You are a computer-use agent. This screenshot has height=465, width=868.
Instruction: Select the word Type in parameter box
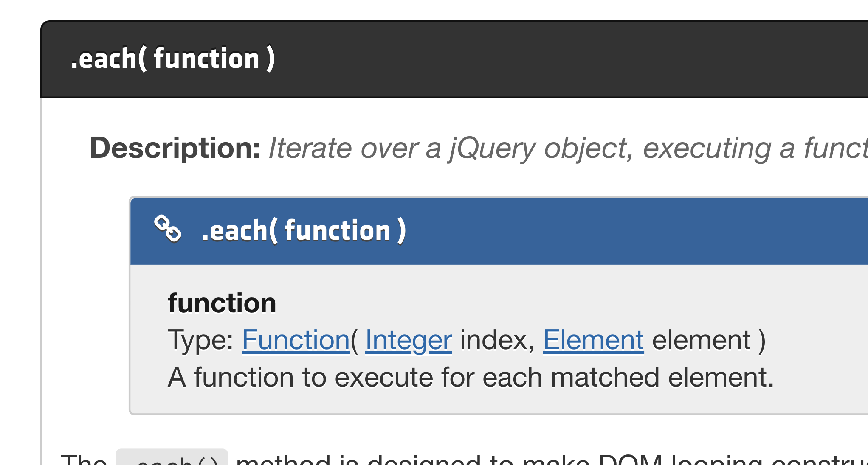(x=196, y=339)
